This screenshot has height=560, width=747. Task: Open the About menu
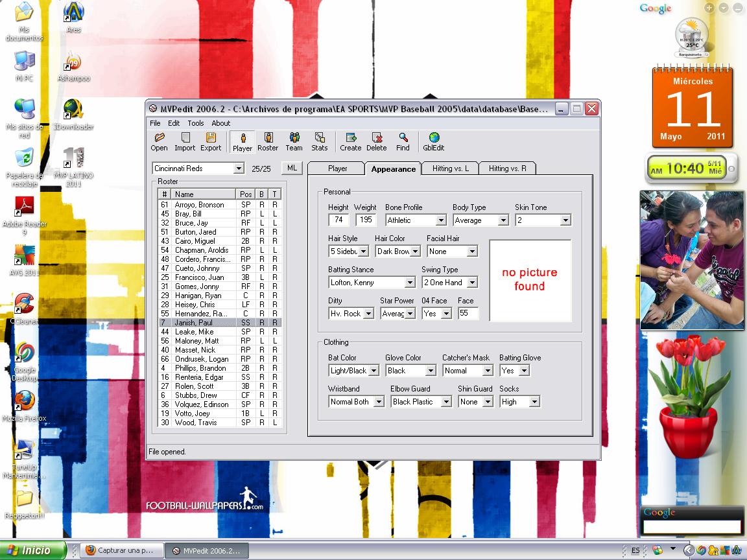coord(220,123)
